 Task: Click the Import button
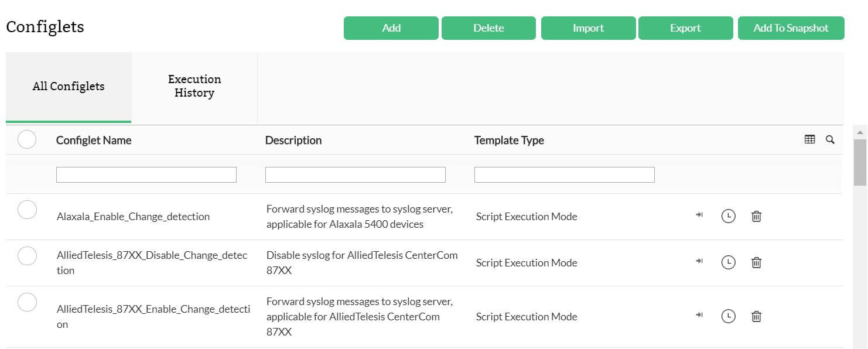[x=588, y=28]
